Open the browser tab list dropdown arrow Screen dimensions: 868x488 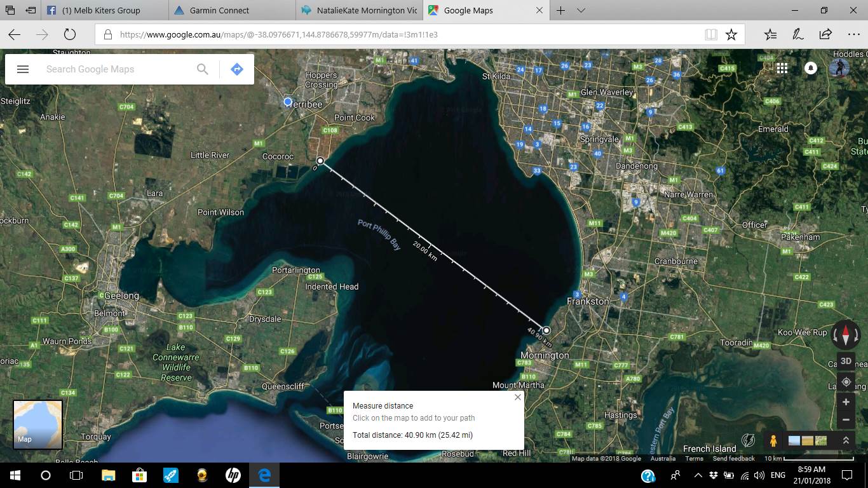(x=581, y=10)
